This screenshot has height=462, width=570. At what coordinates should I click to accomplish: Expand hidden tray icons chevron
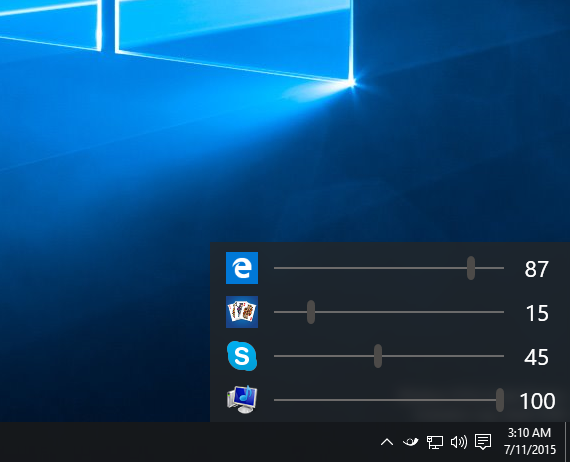point(387,442)
